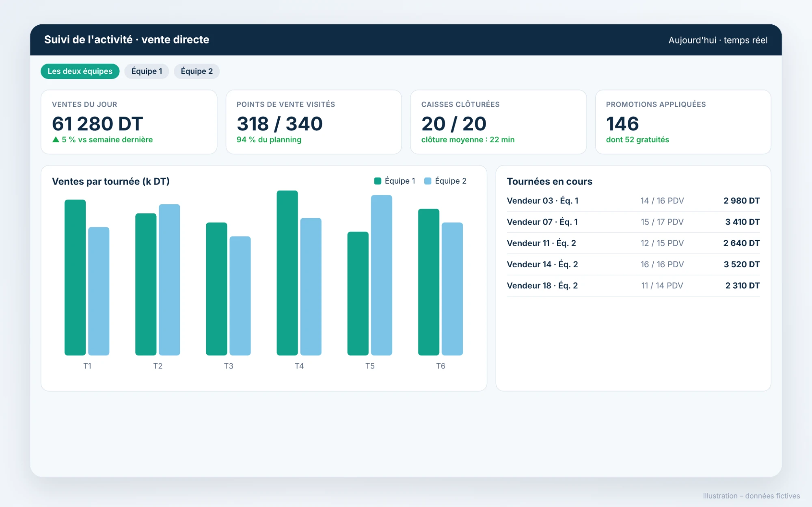Click the T2 Équipe 2 blue bar

pyautogui.click(x=169, y=279)
